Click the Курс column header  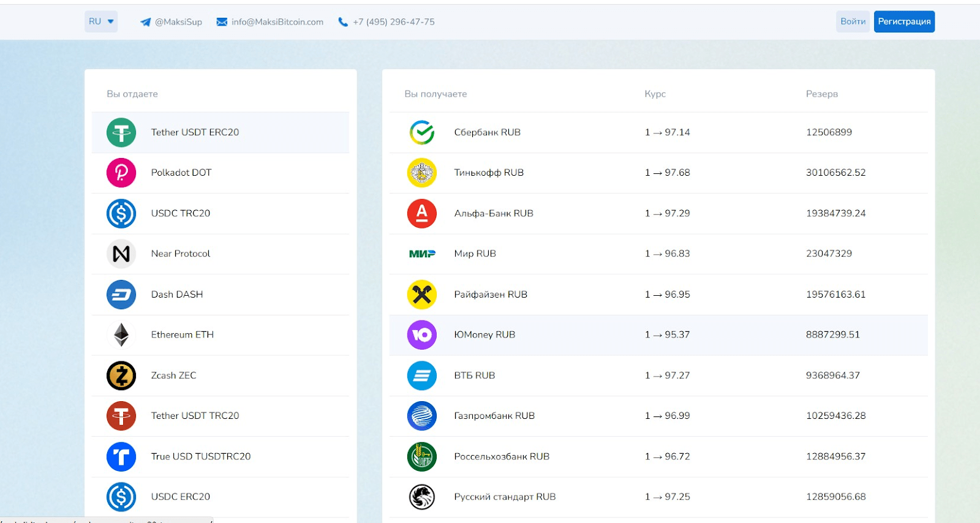coord(655,94)
